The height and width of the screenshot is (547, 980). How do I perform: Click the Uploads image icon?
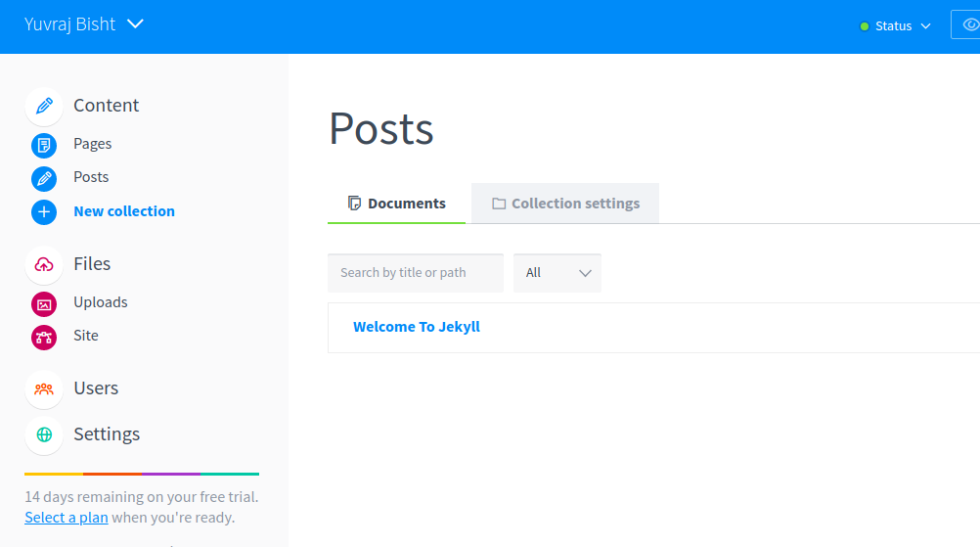(x=44, y=303)
